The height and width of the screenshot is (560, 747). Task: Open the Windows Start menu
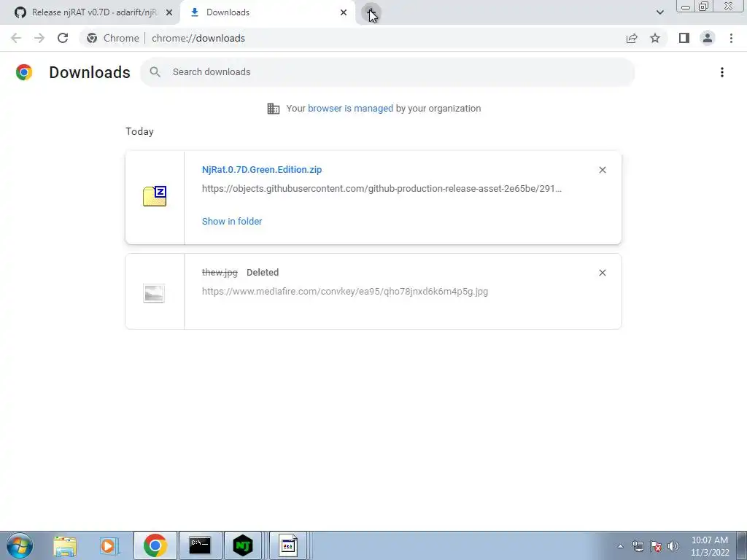[20, 545]
